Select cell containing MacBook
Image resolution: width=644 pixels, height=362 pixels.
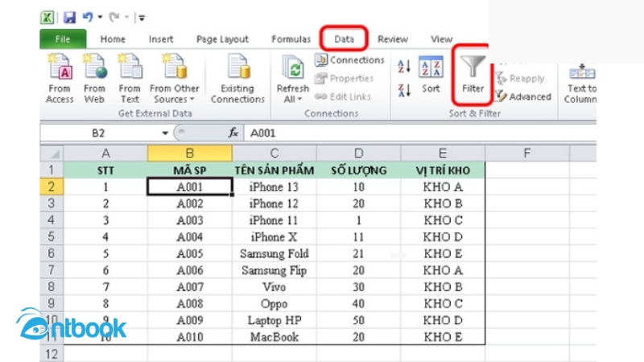click(x=275, y=337)
